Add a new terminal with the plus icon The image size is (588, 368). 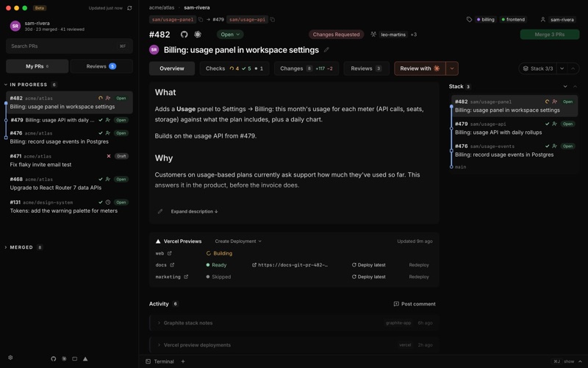click(x=183, y=361)
